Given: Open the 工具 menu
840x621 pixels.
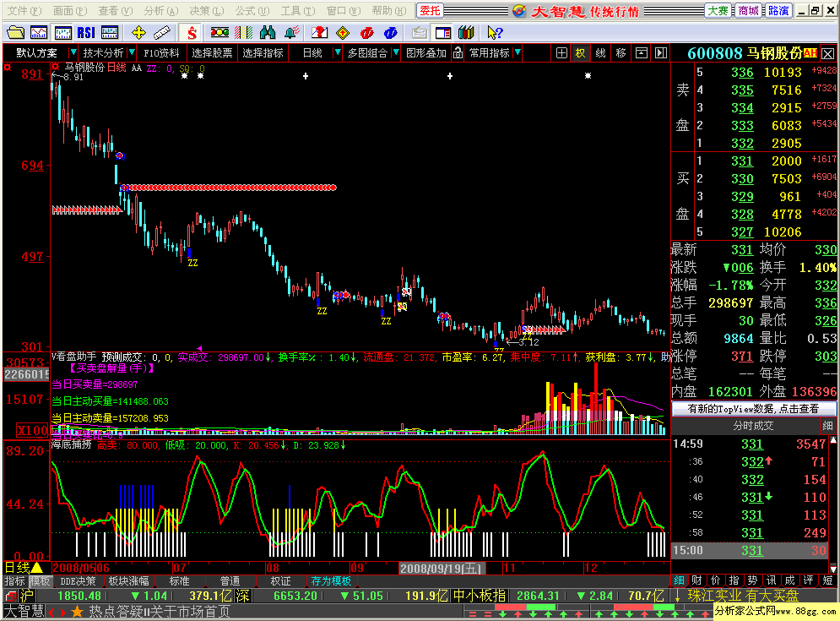Looking at the screenshot, I should pyautogui.click(x=298, y=10).
